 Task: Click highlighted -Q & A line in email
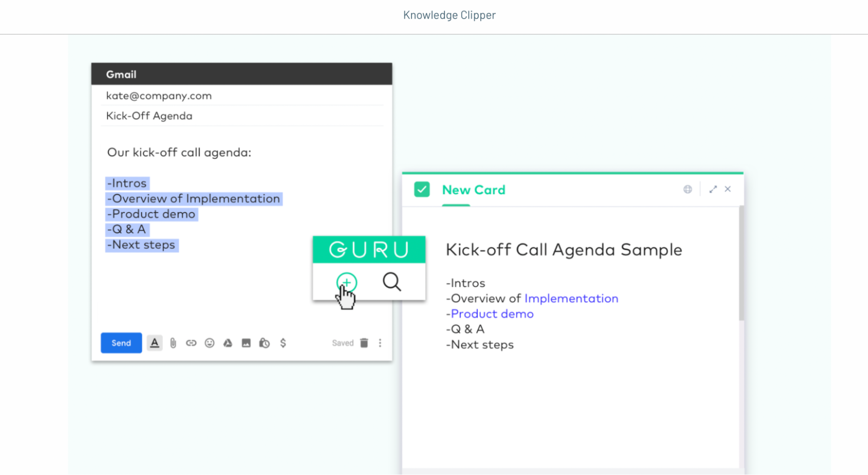click(127, 229)
